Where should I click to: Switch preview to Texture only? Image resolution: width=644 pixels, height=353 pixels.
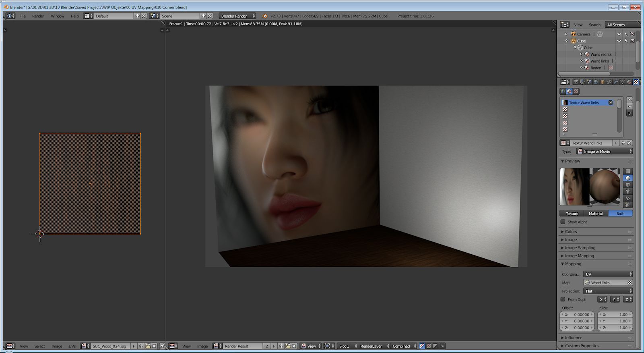572,214
